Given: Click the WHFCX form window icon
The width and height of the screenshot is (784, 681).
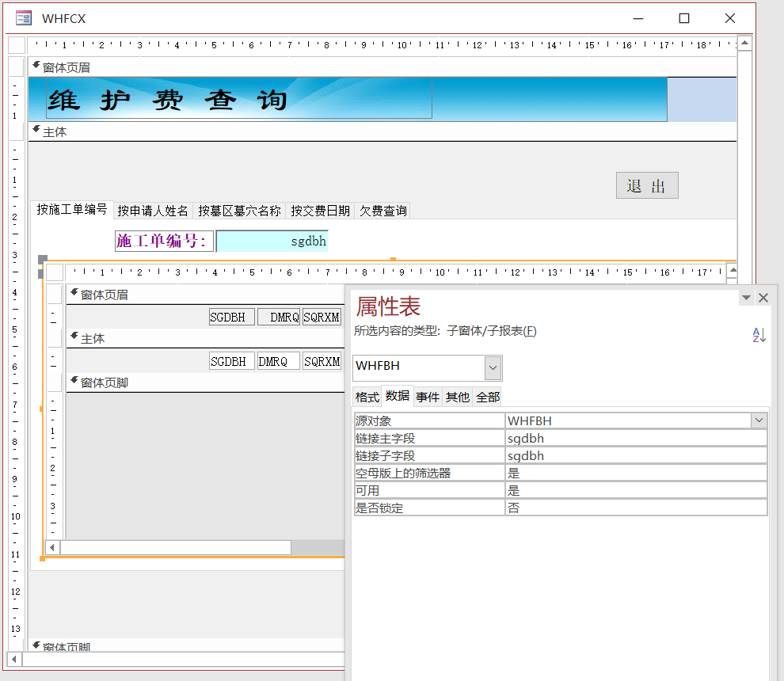Looking at the screenshot, I should 24,18.
